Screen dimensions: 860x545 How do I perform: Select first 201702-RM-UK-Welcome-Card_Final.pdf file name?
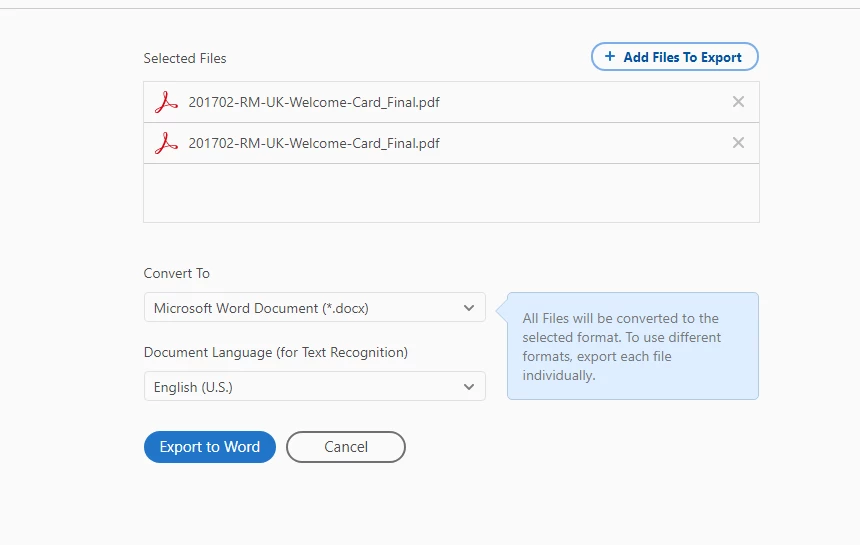coord(314,103)
